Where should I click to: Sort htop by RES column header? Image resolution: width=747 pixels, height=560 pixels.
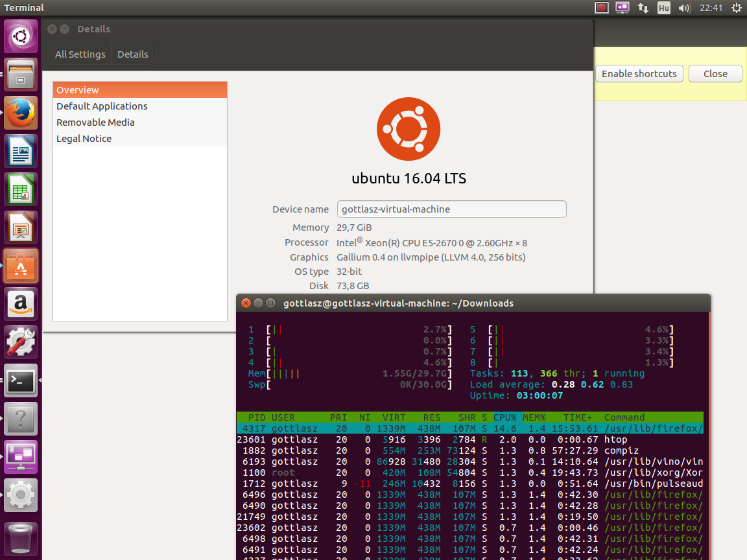pyautogui.click(x=432, y=417)
